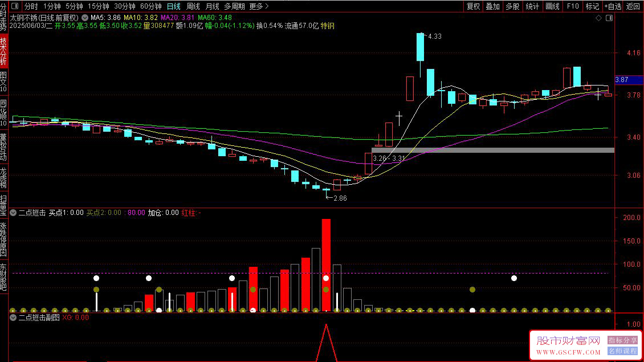644x362 pixels.
Task: Click the 二点短击 indicator name
Action: click(x=32, y=213)
